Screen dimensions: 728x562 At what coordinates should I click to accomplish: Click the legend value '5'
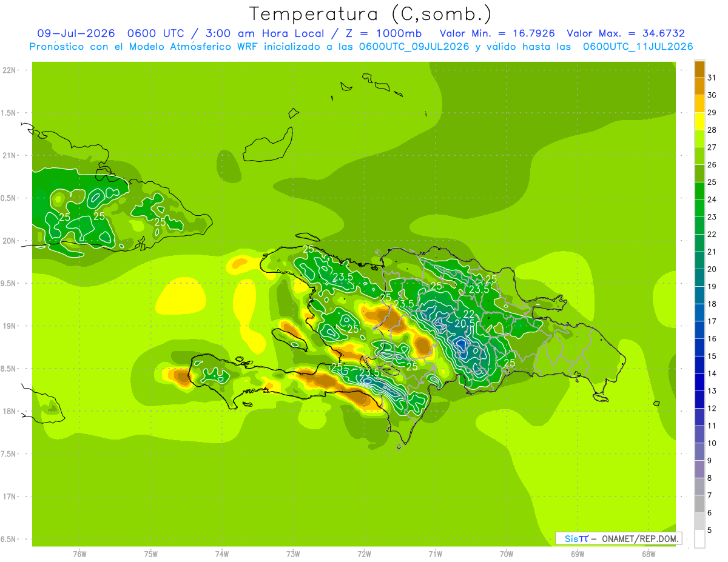point(710,530)
